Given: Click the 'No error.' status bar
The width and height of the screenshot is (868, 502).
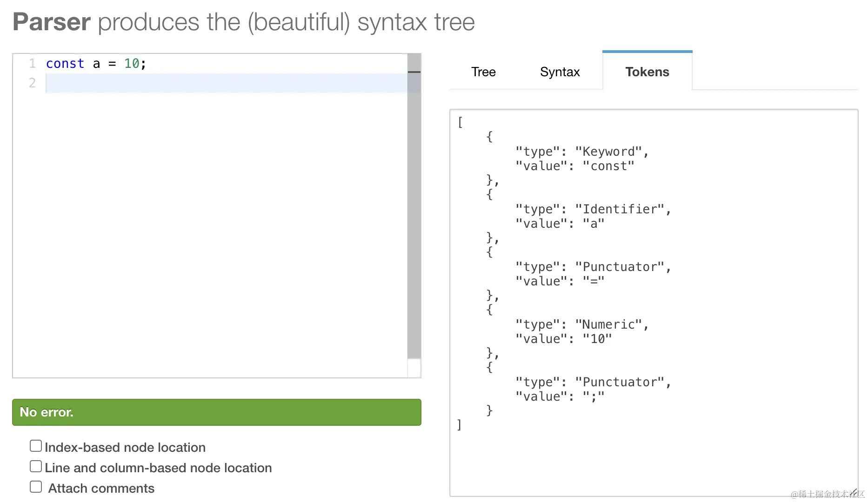Looking at the screenshot, I should coord(217,412).
